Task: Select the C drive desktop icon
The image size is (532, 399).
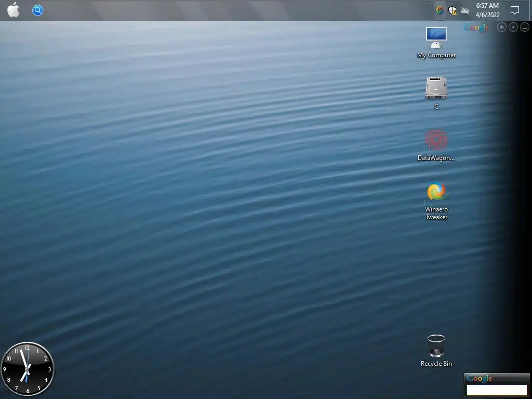Action: tap(436, 93)
